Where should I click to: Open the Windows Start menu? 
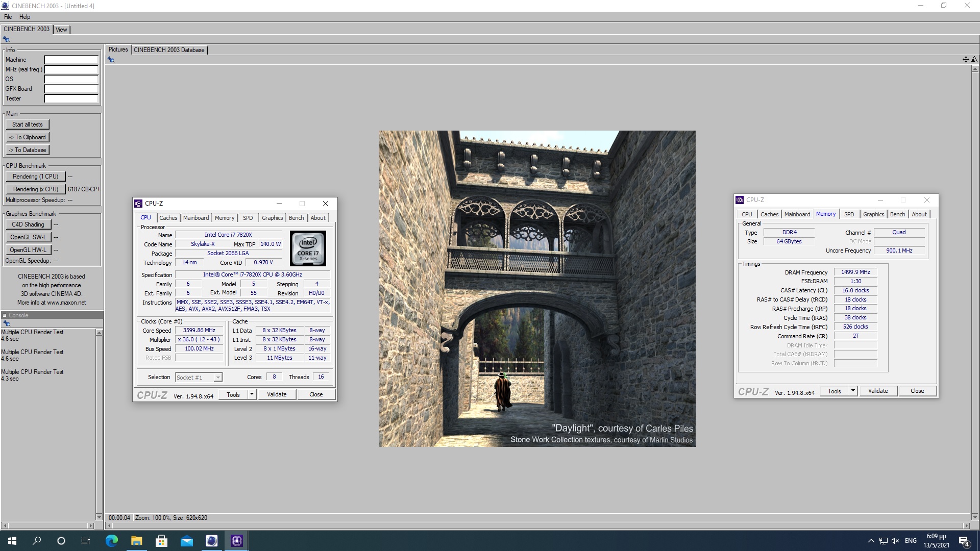click(12, 541)
